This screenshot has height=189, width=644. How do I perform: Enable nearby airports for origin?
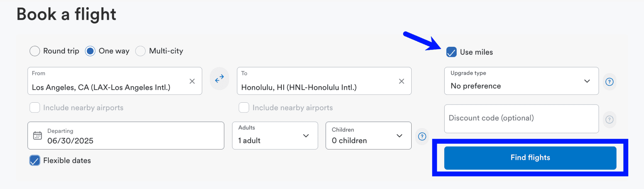point(35,108)
